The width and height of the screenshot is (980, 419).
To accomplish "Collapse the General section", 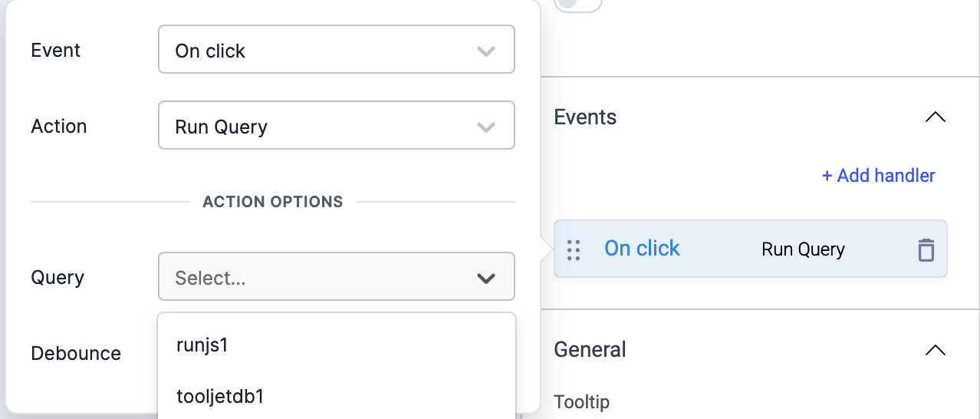I will point(935,350).
